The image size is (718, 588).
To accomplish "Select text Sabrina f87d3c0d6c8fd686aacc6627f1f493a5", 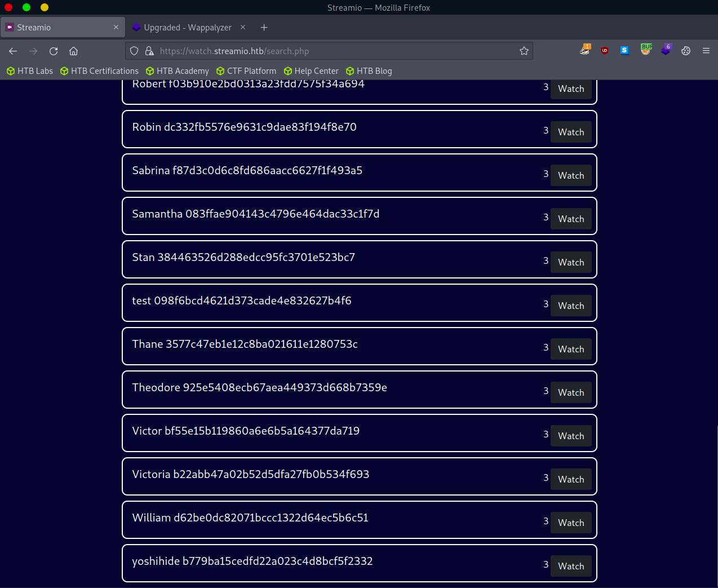I will click(247, 170).
